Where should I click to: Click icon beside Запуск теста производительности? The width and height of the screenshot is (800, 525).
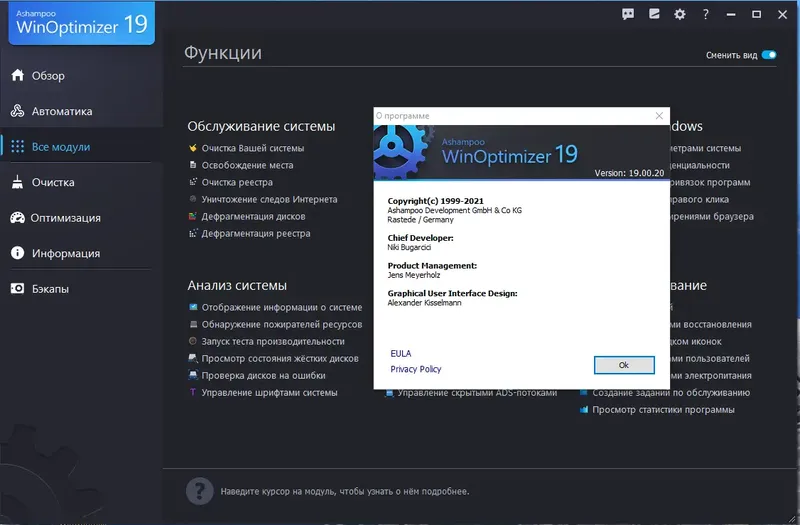click(x=193, y=341)
